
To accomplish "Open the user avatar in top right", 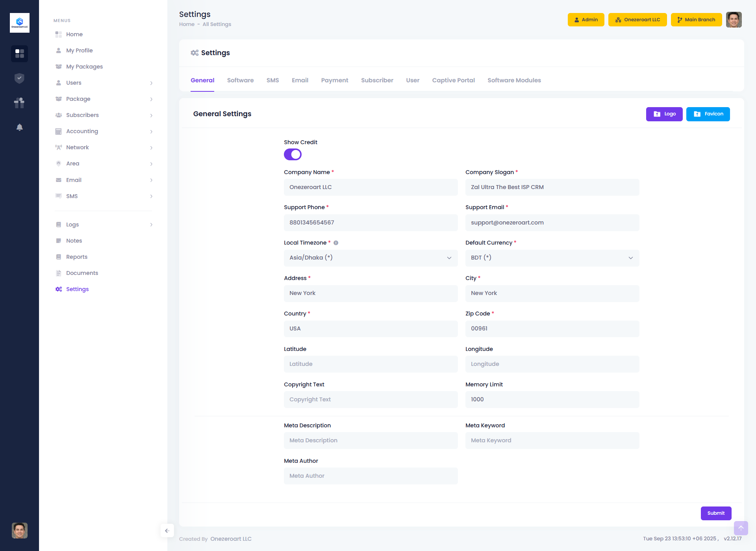I will pos(734,20).
